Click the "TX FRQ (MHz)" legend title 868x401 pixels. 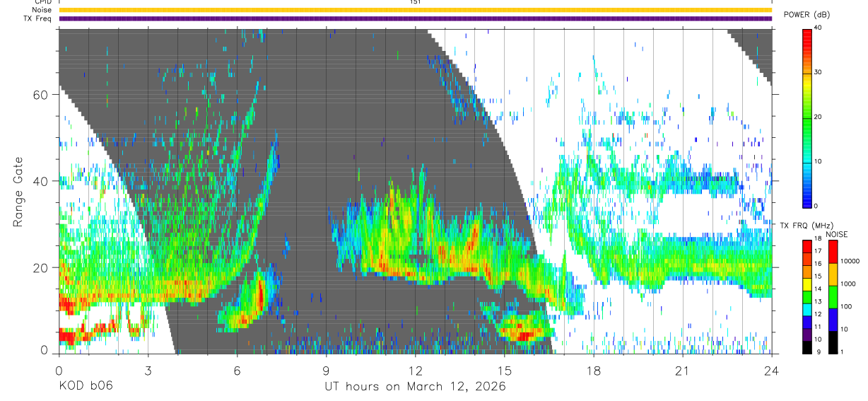(807, 225)
